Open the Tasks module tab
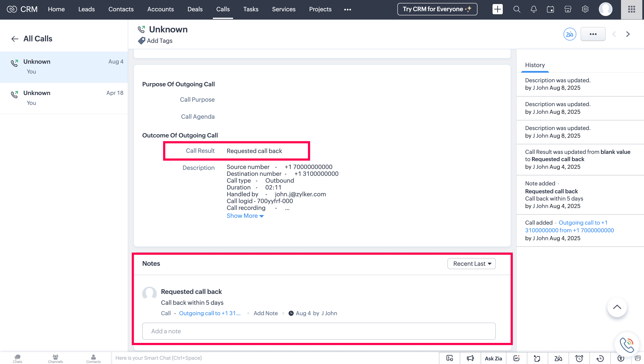 point(251,10)
